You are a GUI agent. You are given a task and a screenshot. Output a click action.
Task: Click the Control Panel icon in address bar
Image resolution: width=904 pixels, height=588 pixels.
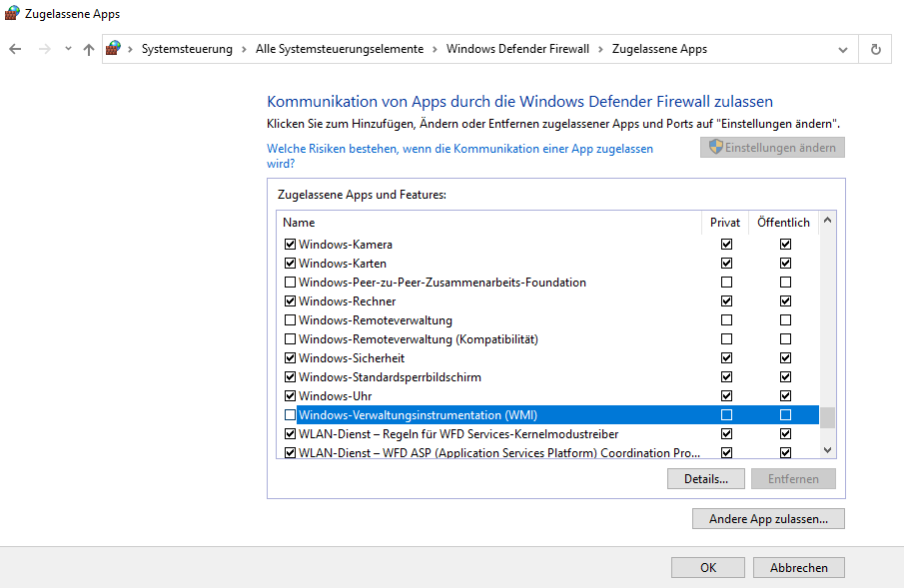click(113, 47)
